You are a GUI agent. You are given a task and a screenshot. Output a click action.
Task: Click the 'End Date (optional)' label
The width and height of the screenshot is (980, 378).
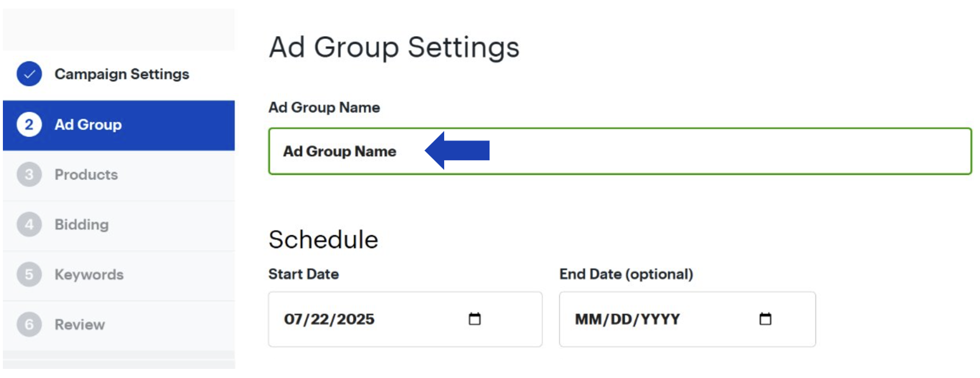[626, 274]
